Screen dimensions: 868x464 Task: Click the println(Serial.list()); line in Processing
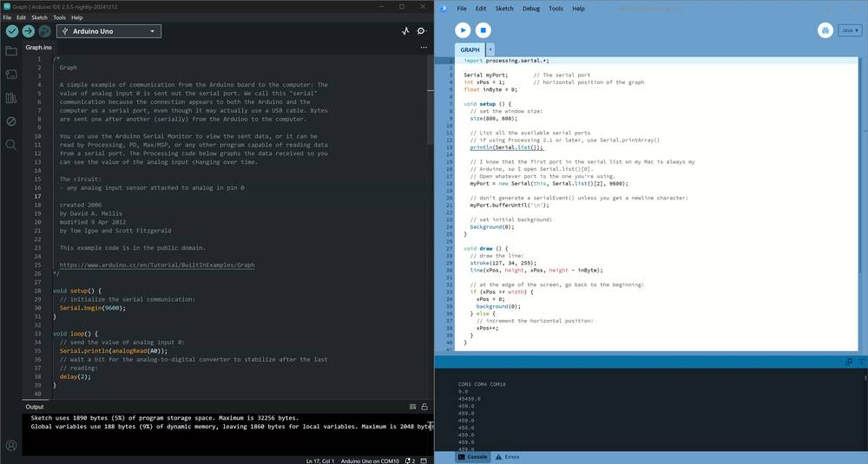pos(507,147)
